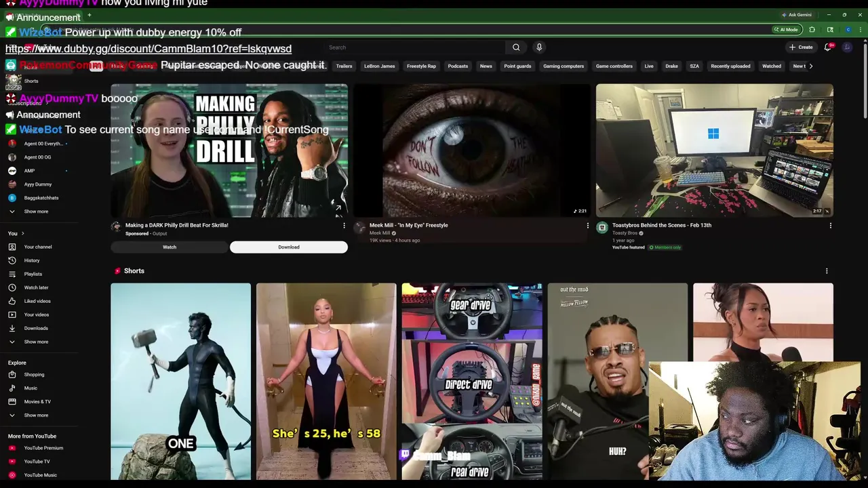868x488 pixels.
Task: Select the LeBron James filter chip
Action: coord(380,66)
